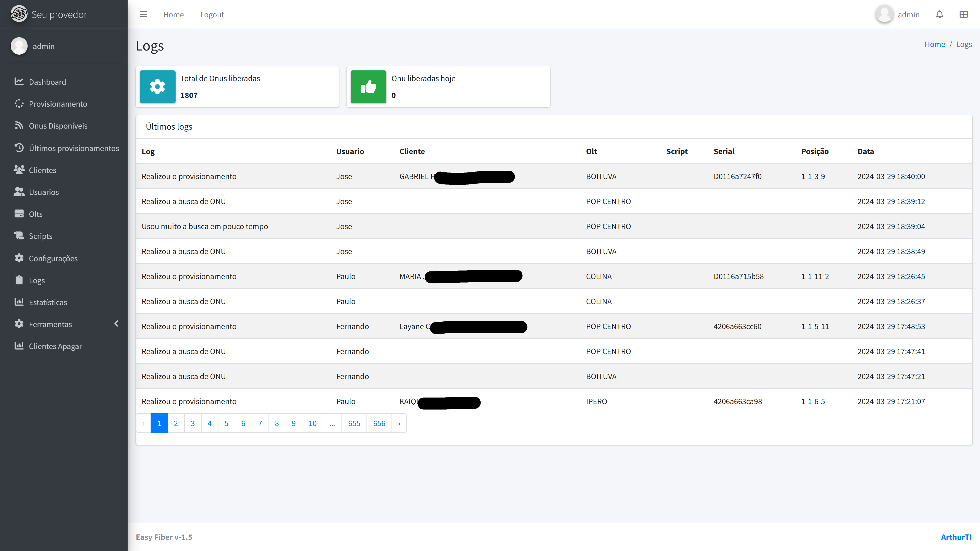Select current page 1 in pagination
Viewport: 980px width, 551px height.
159,423
